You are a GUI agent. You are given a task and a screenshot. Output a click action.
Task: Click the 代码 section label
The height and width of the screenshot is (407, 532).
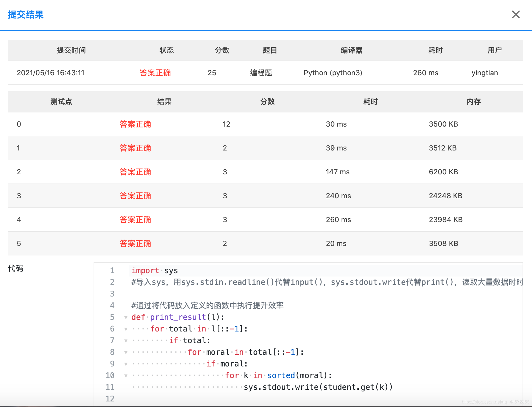pyautogui.click(x=15, y=268)
